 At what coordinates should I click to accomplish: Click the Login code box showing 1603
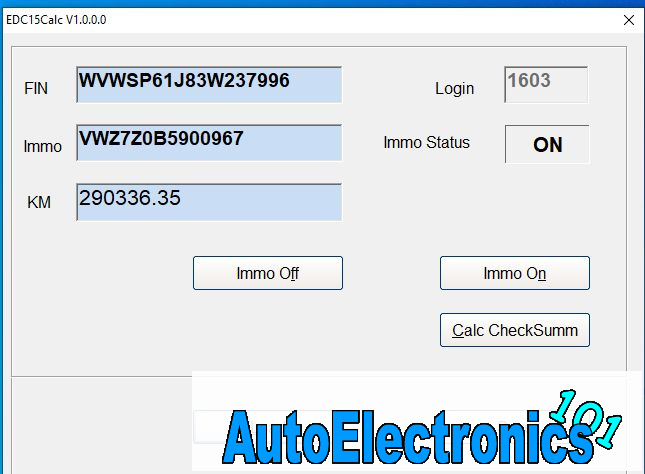pyautogui.click(x=546, y=84)
